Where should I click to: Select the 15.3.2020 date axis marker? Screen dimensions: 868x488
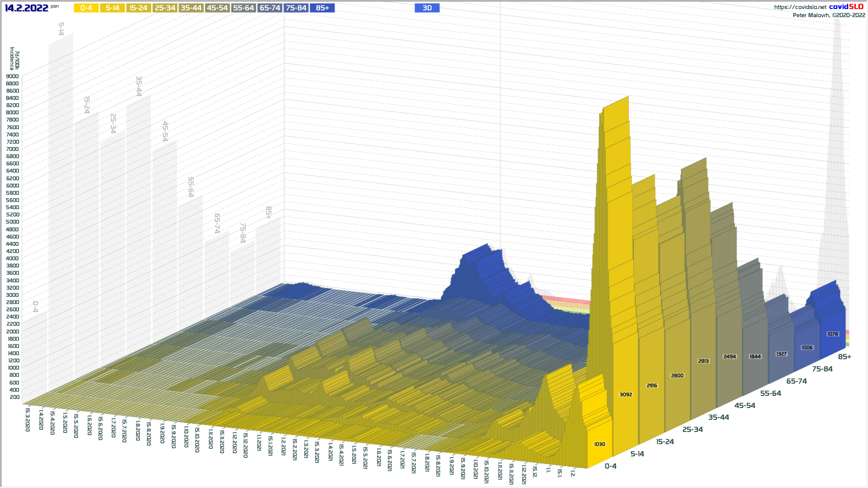[x=28, y=419]
